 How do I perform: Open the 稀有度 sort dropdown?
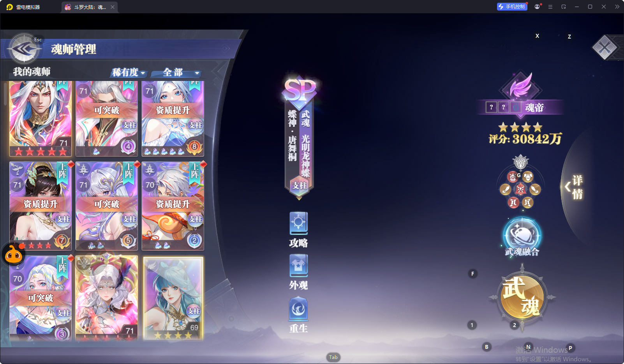coord(129,72)
